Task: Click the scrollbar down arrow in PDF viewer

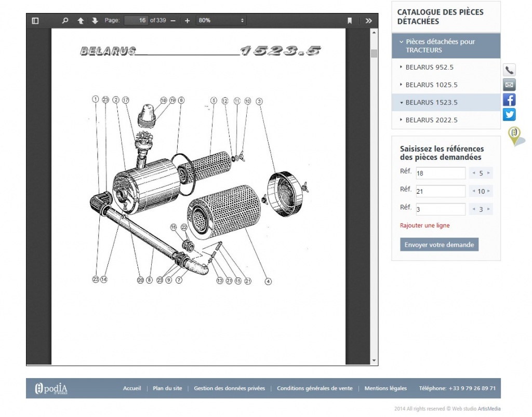Action: click(374, 360)
